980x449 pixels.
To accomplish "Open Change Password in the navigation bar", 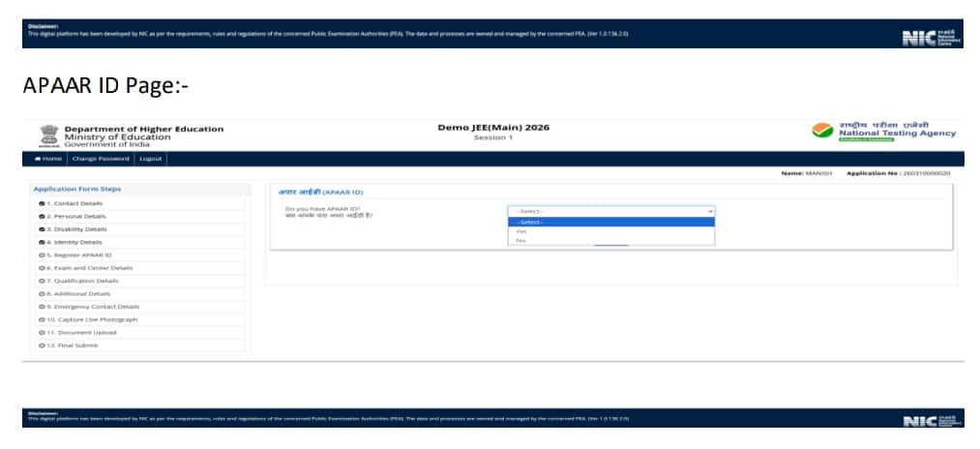I will [101, 159].
